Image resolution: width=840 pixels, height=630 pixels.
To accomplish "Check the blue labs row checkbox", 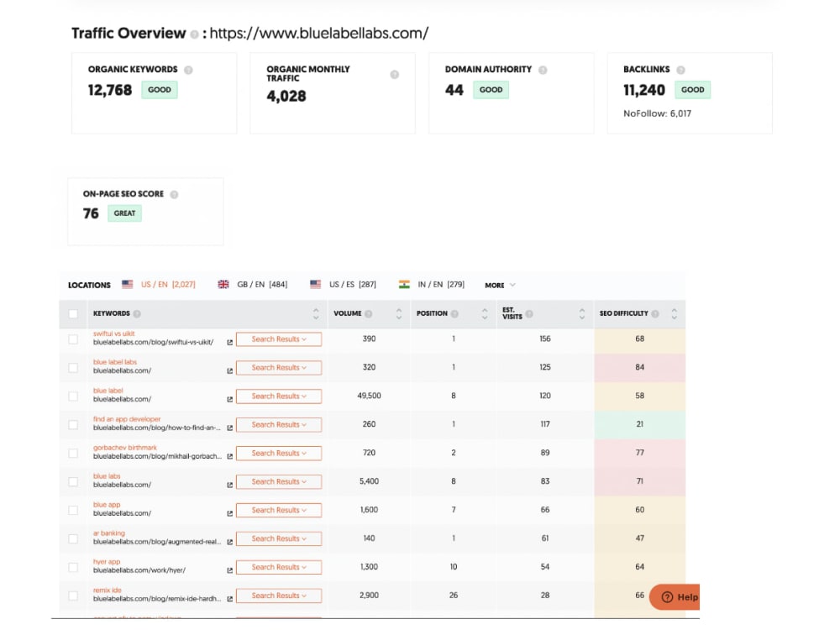I will tap(73, 481).
